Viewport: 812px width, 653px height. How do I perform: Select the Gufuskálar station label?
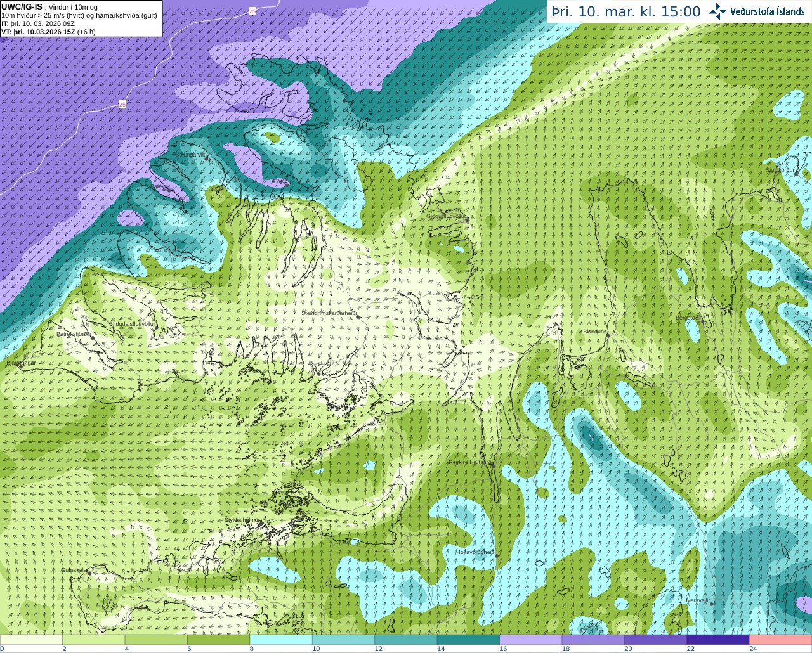[x=74, y=570]
